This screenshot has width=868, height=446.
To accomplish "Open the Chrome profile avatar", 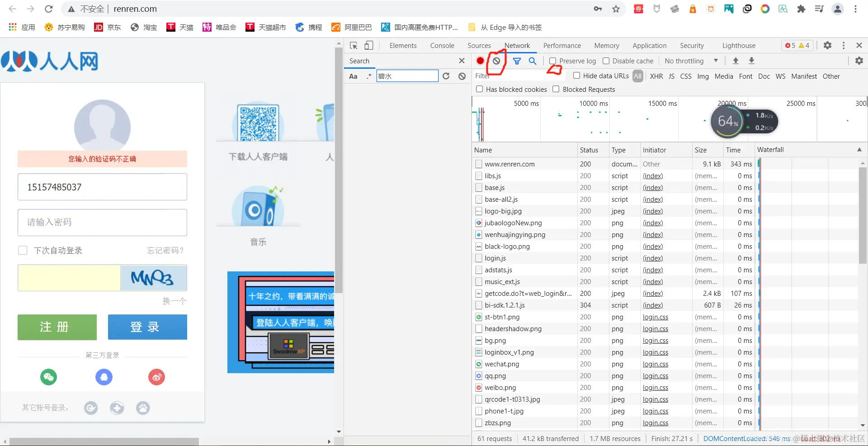I will tap(838, 9).
